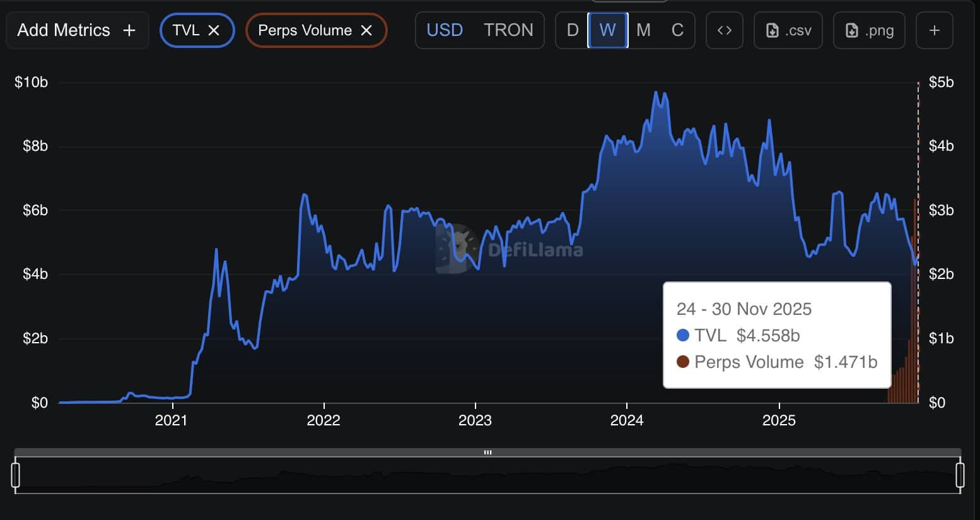980x520 pixels.
Task: Click the range slider top drag bar
Action: click(487, 452)
